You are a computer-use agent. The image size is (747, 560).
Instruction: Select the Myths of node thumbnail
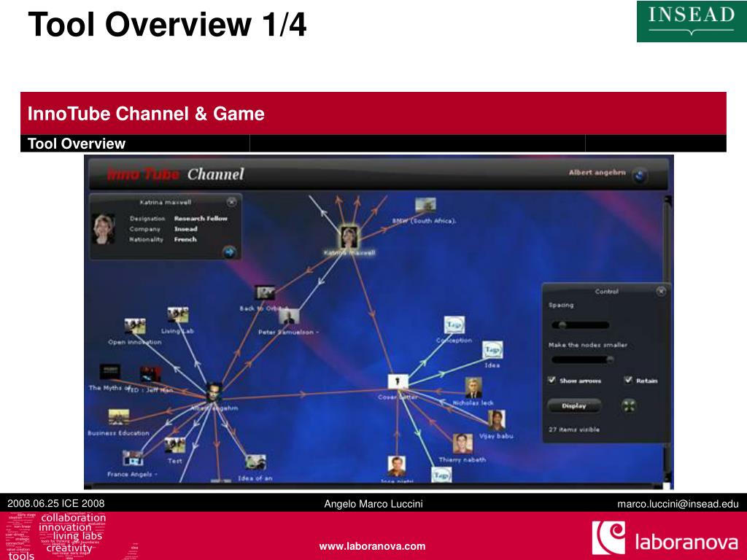(109, 372)
